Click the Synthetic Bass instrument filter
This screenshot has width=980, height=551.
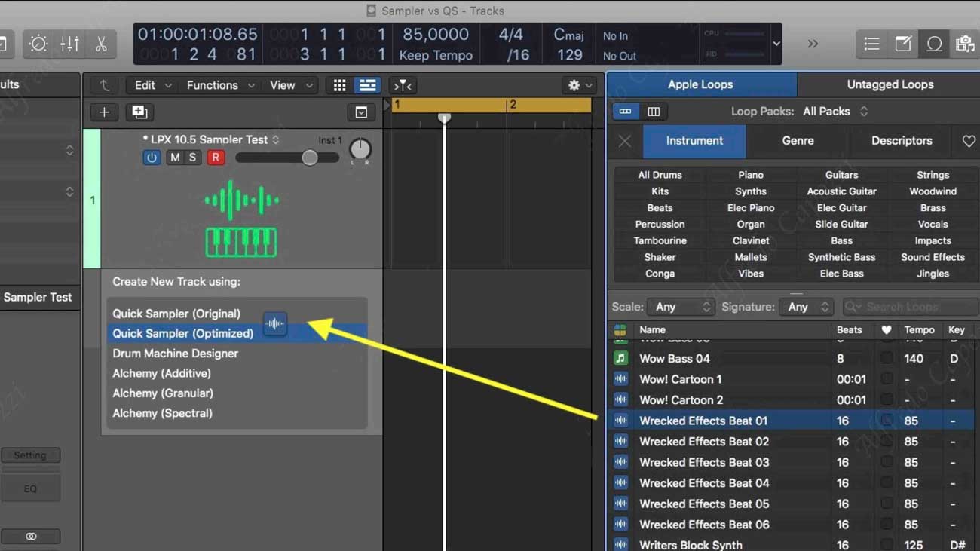(841, 257)
